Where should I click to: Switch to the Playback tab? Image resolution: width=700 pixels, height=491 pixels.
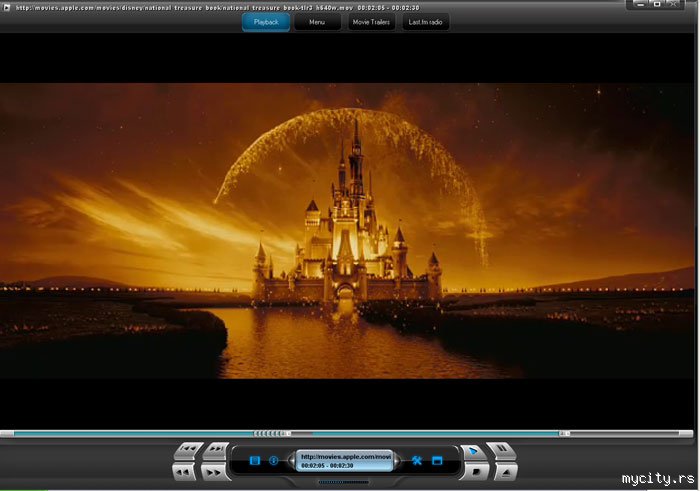[x=266, y=22]
